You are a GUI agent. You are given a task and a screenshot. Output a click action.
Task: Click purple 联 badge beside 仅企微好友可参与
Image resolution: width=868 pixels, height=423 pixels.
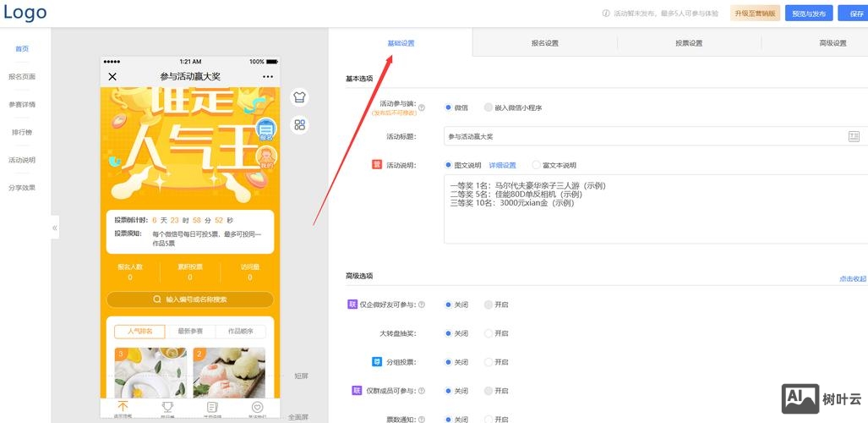coord(352,305)
